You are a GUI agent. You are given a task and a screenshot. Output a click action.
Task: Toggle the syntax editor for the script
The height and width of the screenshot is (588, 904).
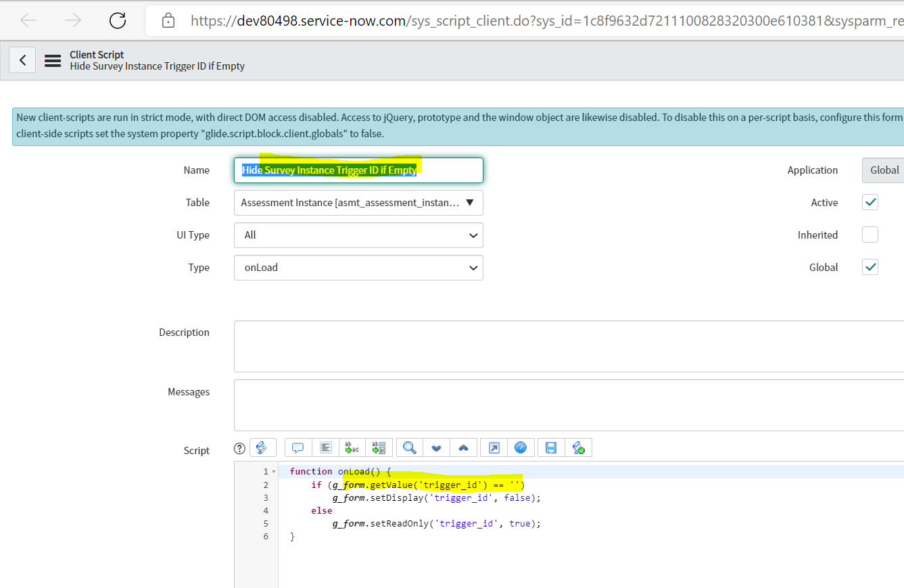[x=262, y=447]
